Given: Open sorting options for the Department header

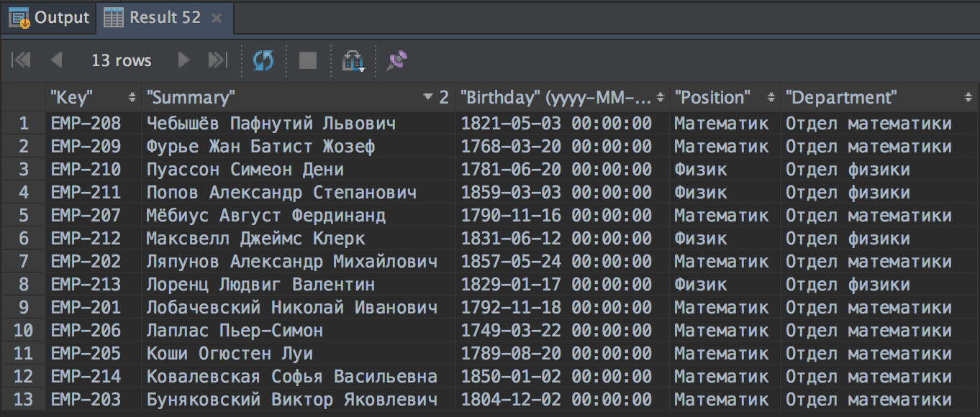Looking at the screenshot, I should click(968, 97).
